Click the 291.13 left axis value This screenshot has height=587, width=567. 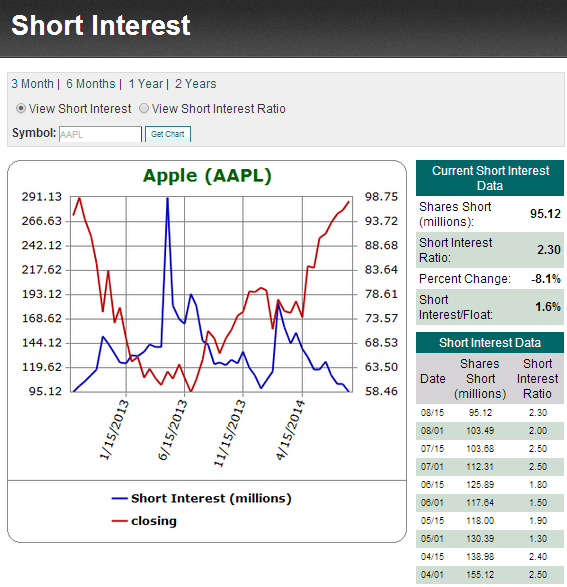[x=42, y=197]
